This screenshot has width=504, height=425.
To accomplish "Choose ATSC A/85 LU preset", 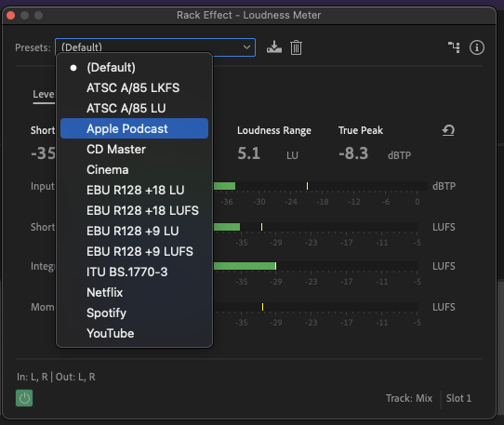I will 134,108.
